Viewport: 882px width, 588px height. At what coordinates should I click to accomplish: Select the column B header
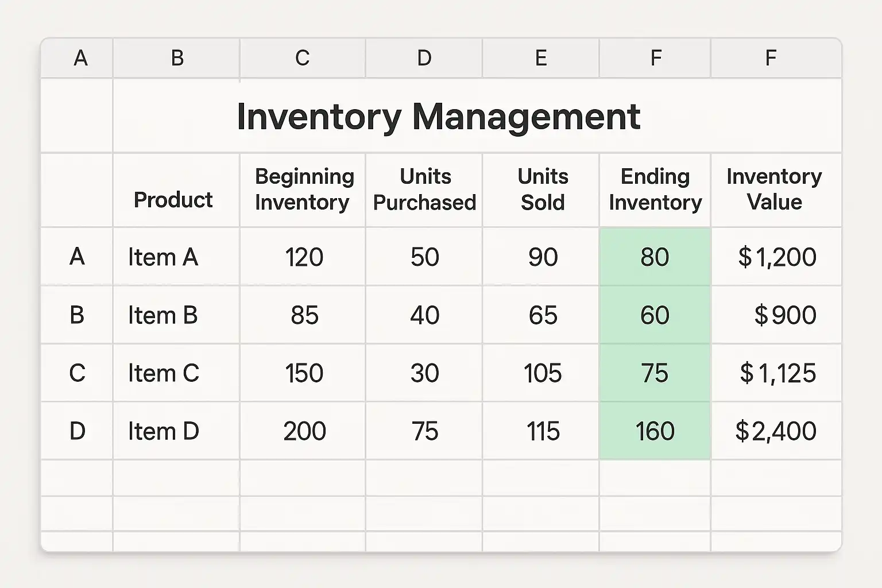(177, 58)
